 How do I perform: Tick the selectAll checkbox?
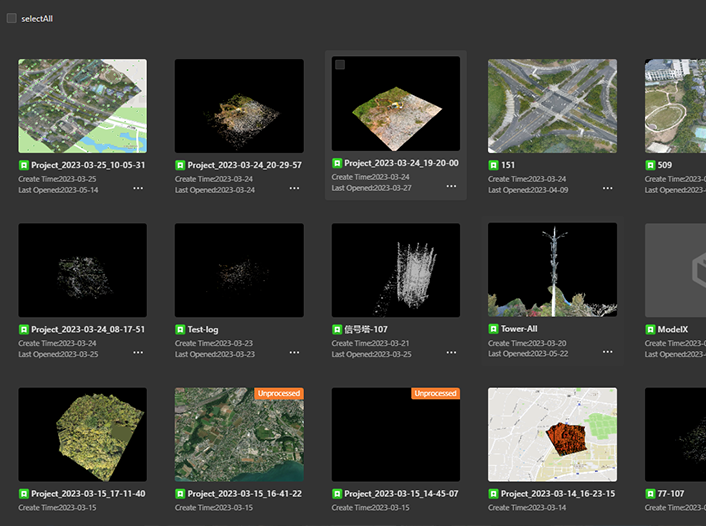[x=12, y=18]
